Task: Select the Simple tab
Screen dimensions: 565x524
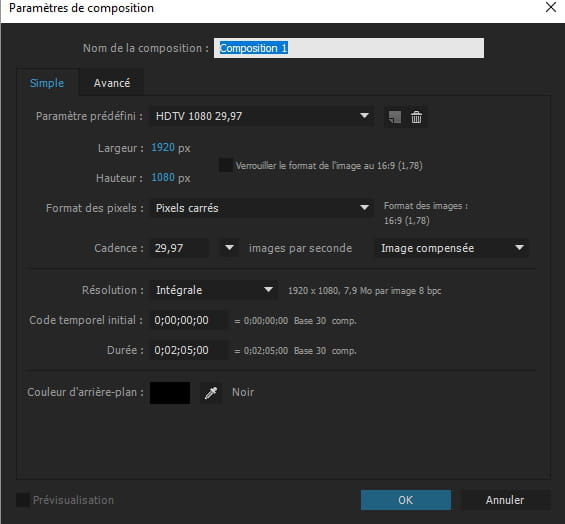Action: [47, 83]
